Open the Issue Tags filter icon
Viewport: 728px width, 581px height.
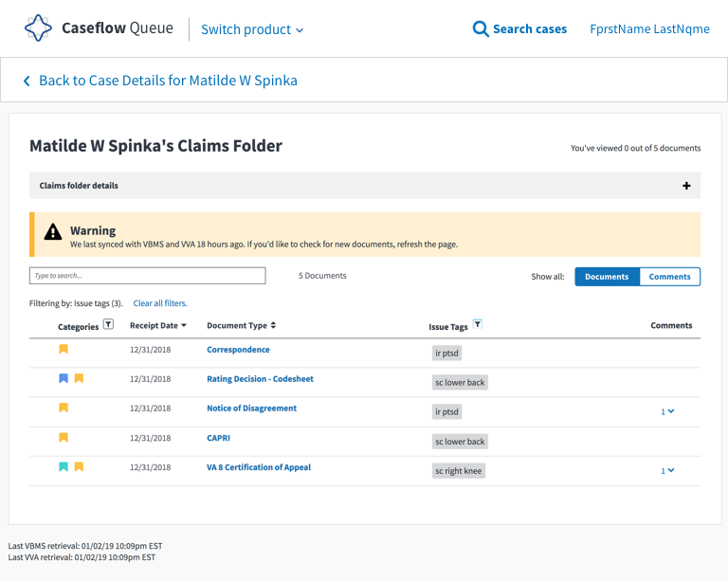click(x=478, y=324)
